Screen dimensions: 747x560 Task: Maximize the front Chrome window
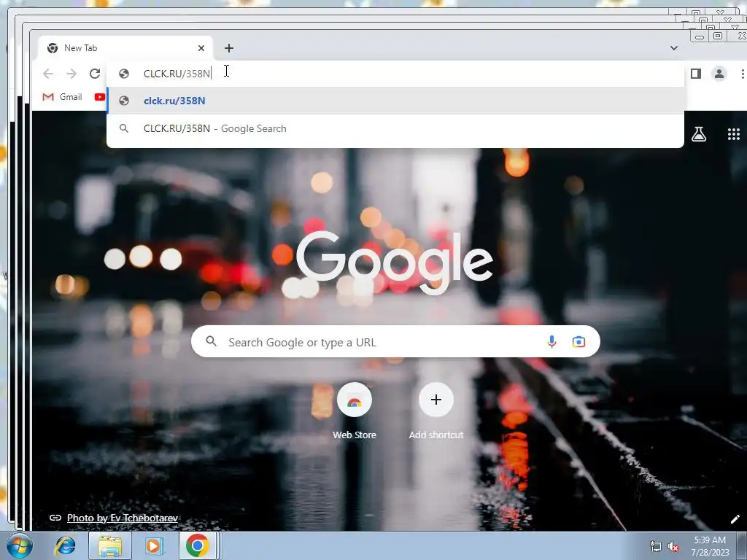point(718,36)
